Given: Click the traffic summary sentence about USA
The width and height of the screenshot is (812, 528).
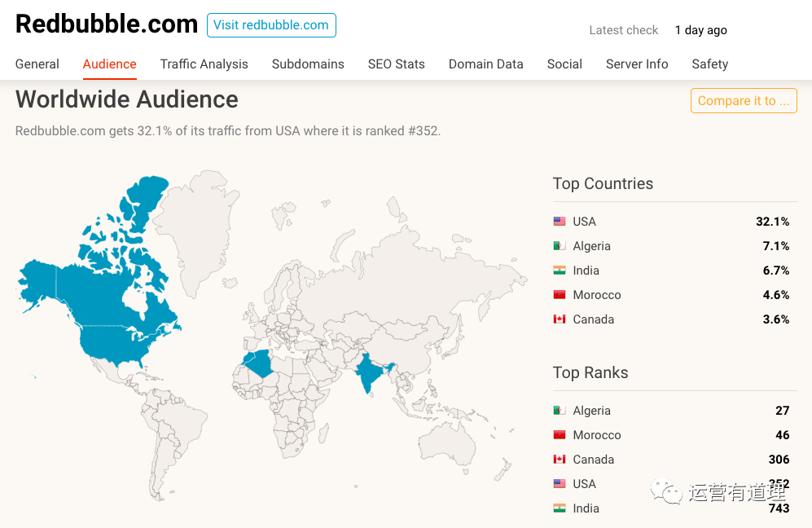Looking at the screenshot, I should point(228,130).
